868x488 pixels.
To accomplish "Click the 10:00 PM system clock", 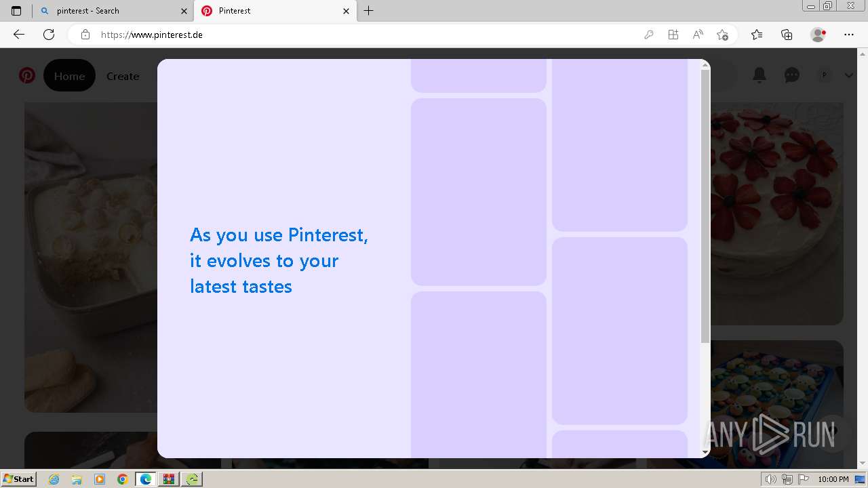I will click(833, 479).
